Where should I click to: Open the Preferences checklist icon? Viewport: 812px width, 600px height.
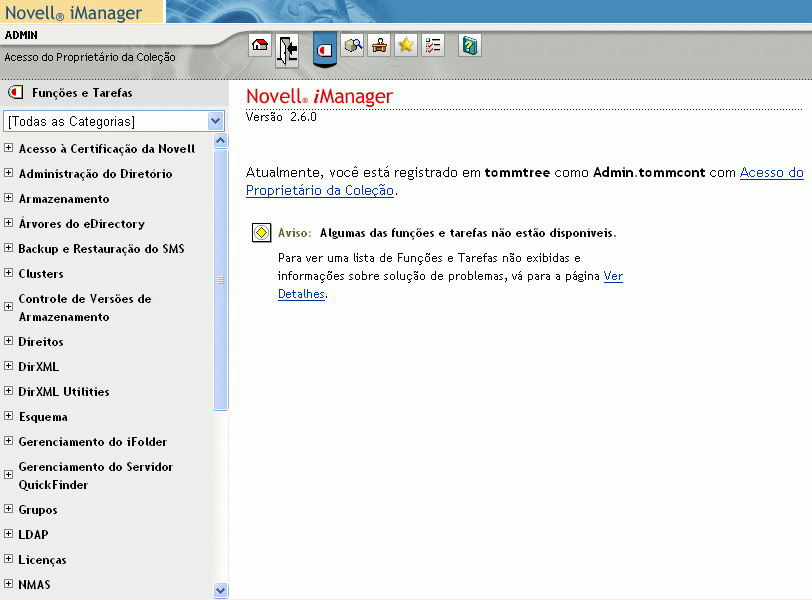[x=433, y=45]
